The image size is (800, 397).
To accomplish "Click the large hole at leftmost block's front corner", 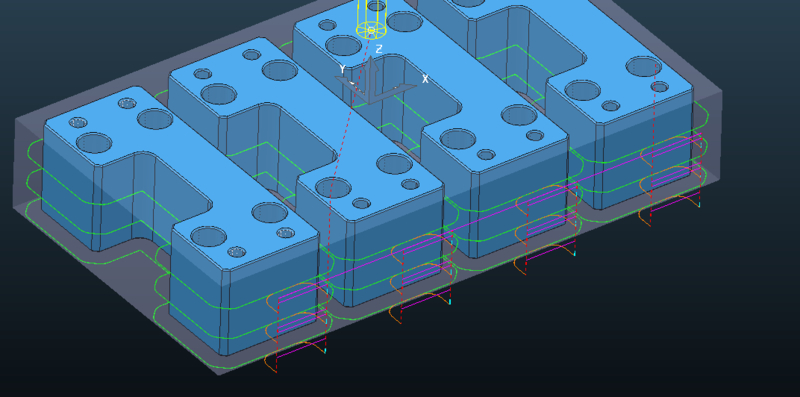I will coord(209,237).
